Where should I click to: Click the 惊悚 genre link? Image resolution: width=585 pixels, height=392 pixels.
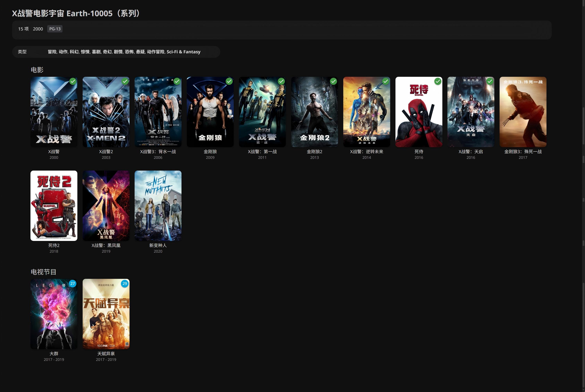(85, 52)
